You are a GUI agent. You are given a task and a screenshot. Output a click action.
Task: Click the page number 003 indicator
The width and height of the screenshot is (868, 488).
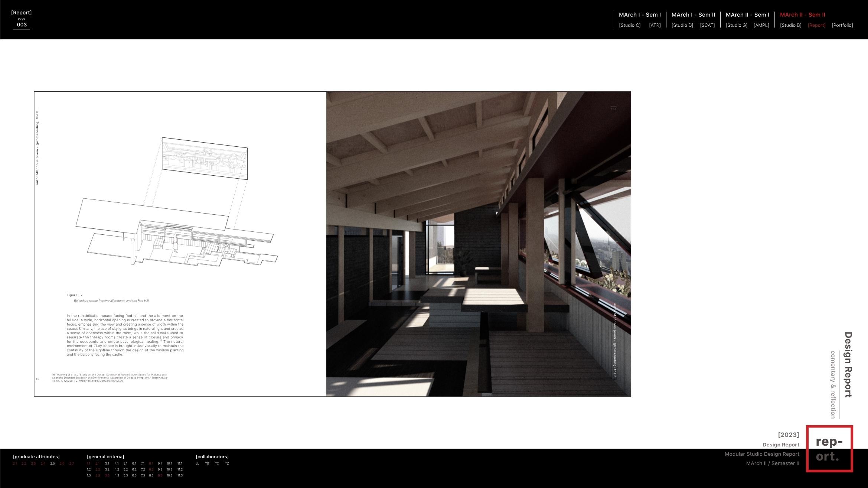[22, 25]
